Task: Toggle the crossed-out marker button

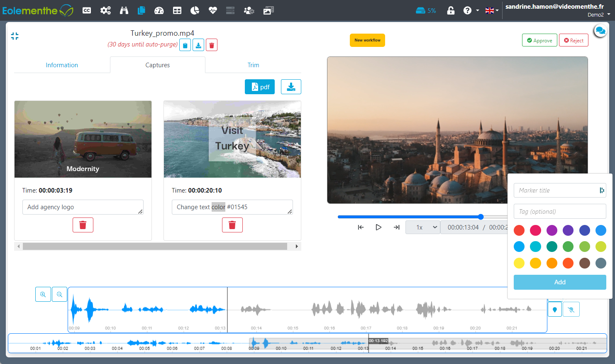Action: point(571,309)
